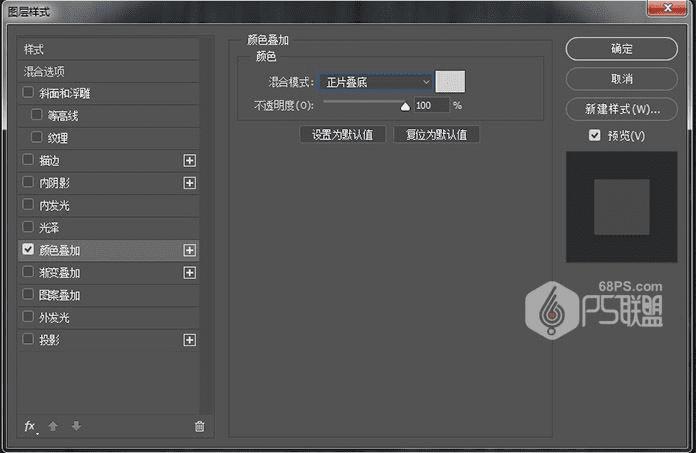Enable the 等高线 checkbox
The image size is (696, 453).
pyautogui.click(x=36, y=114)
